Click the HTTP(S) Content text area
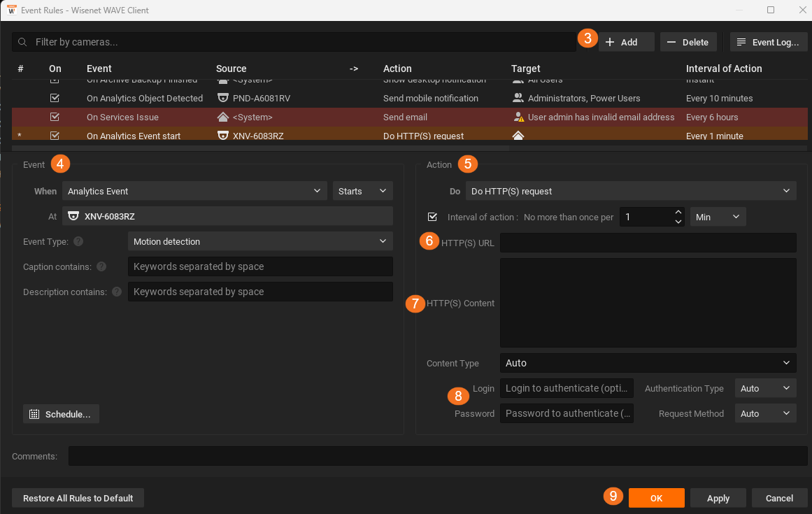This screenshot has width=812, height=514. pyautogui.click(x=648, y=303)
